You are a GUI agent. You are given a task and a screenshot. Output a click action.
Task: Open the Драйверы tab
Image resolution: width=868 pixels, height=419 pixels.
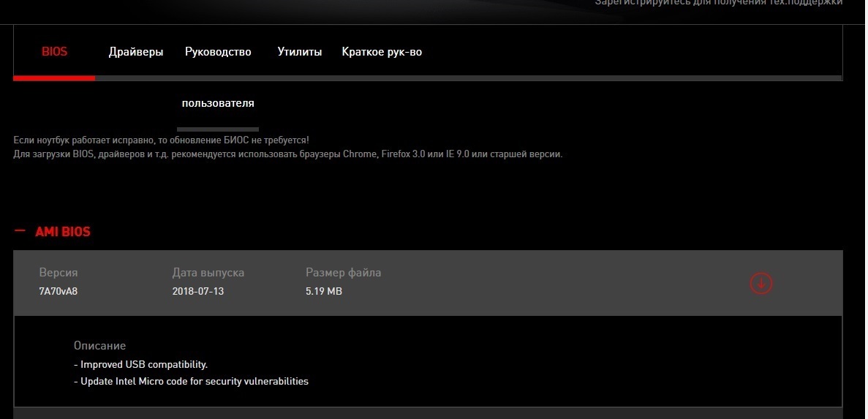136,52
